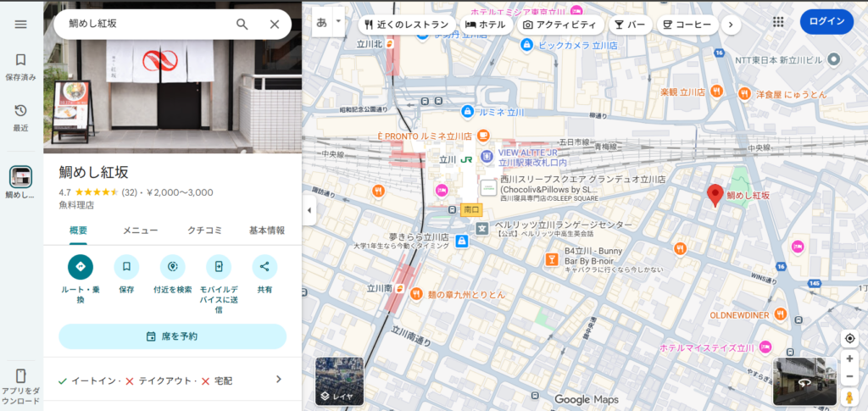Clear the search with X icon
Viewport: 868px width, 411px height.
275,24
